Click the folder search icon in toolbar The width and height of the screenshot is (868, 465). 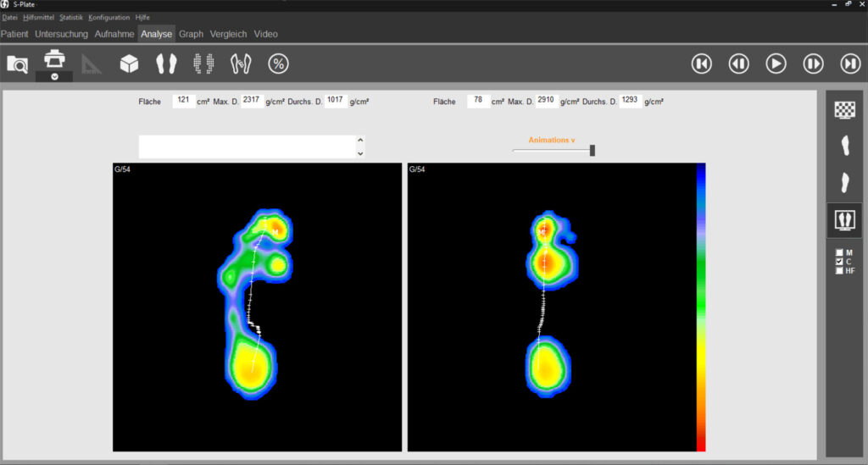(17, 64)
